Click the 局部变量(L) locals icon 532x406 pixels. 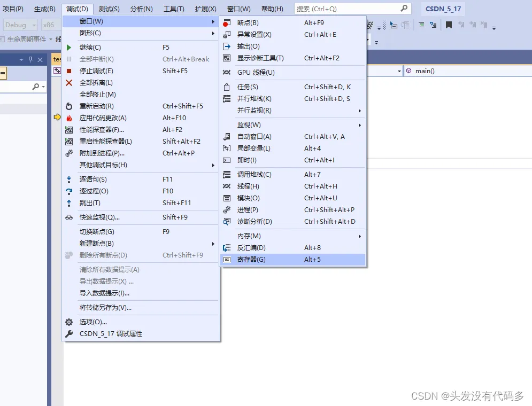click(x=227, y=149)
